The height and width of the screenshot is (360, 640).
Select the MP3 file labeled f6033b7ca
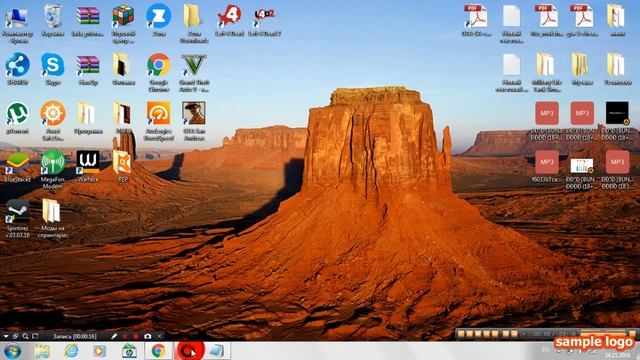pyautogui.click(x=547, y=166)
